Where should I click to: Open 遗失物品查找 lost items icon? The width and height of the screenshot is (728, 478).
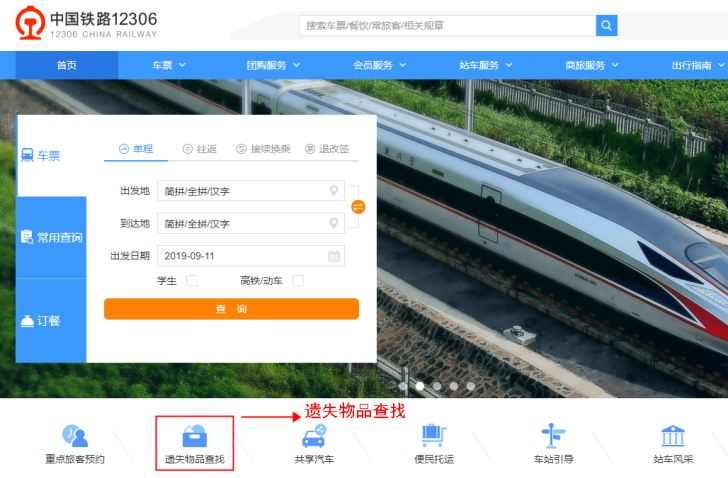tap(195, 436)
